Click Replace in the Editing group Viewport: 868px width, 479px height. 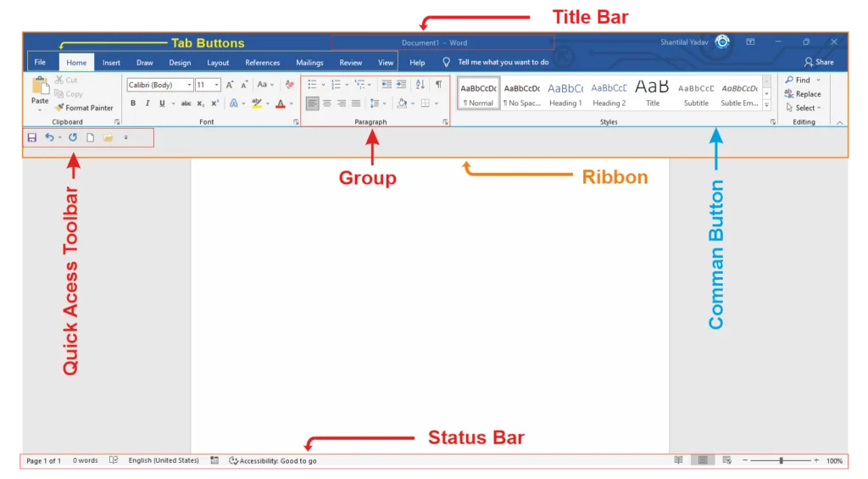(807, 94)
